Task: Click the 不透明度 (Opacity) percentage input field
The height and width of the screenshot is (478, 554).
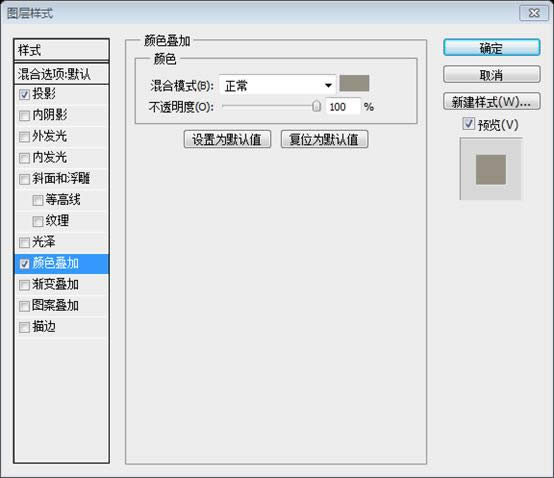Action: (342, 107)
